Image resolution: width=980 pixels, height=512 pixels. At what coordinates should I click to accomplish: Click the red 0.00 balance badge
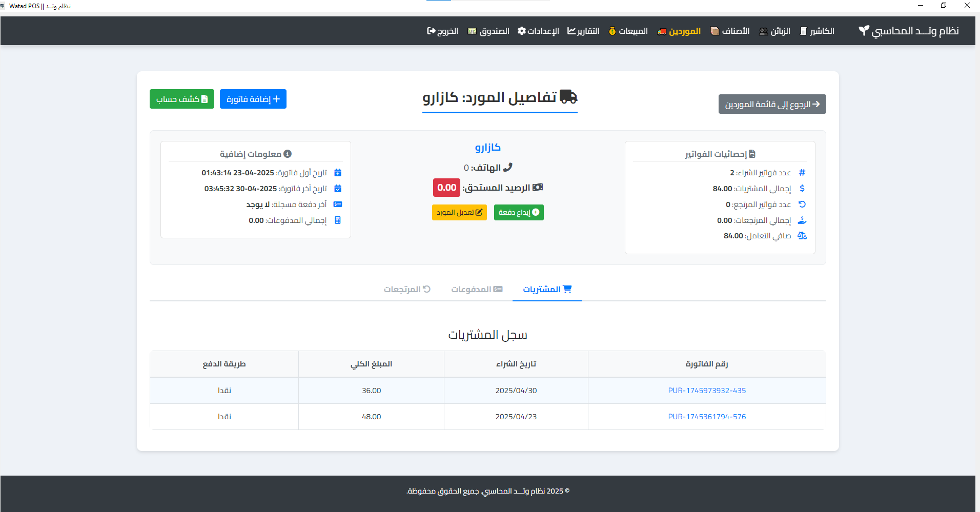[447, 188]
